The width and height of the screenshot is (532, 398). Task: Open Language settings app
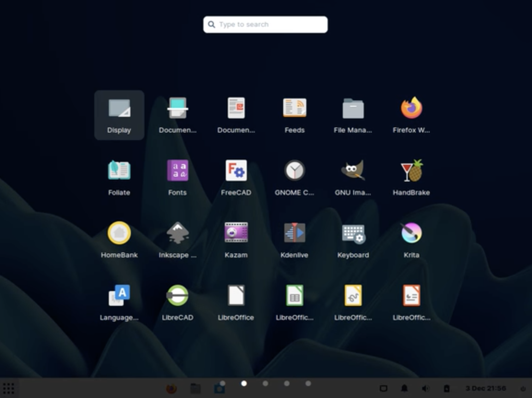119,302
